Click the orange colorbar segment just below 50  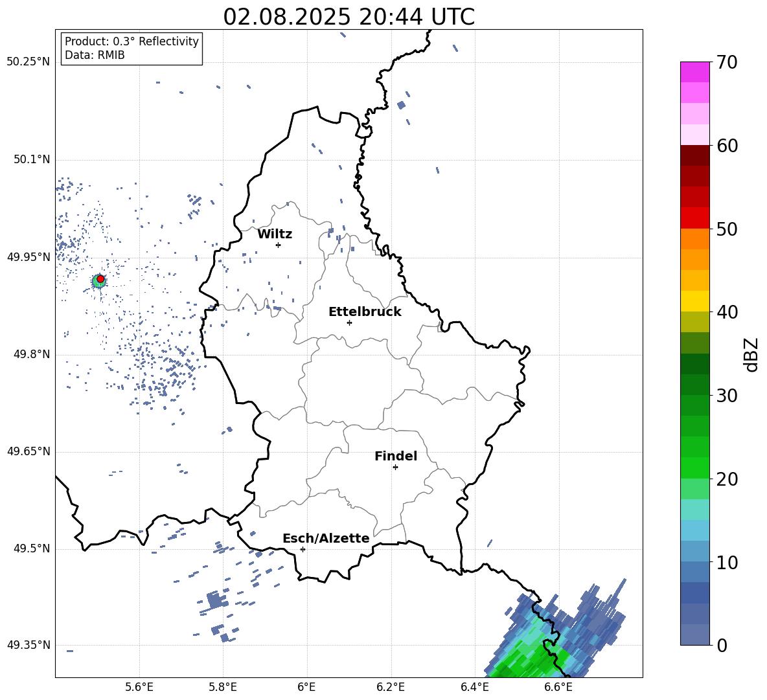[x=694, y=238]
